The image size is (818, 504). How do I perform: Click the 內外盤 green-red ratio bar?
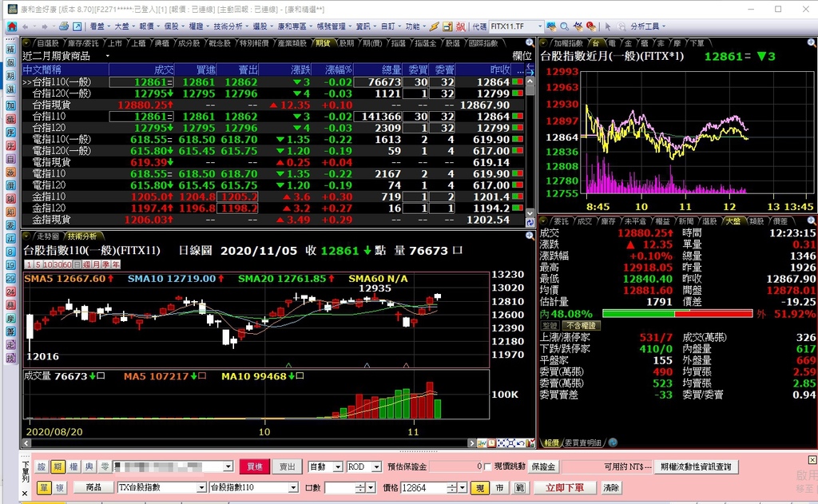pos(677,314)
